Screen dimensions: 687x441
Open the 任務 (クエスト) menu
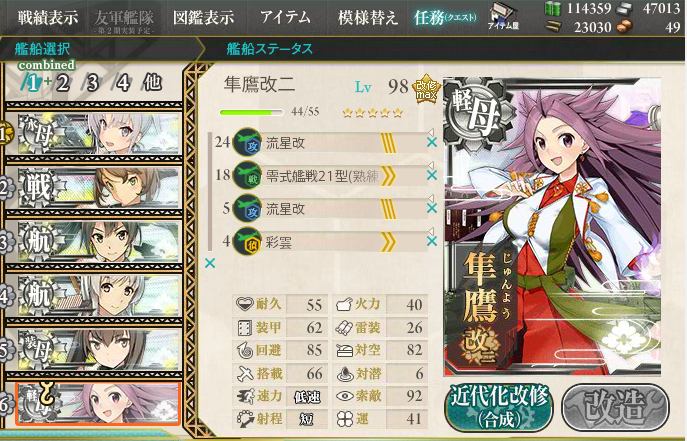pos(445,18)
